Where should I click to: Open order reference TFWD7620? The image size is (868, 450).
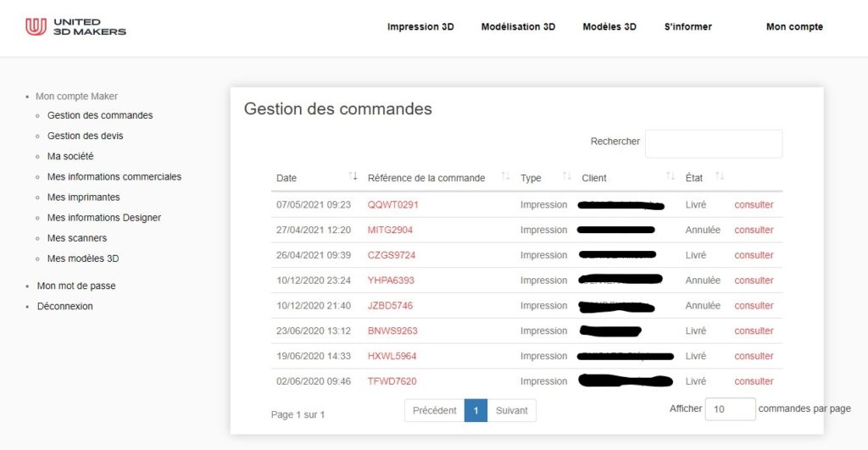[x=392, y=381]
